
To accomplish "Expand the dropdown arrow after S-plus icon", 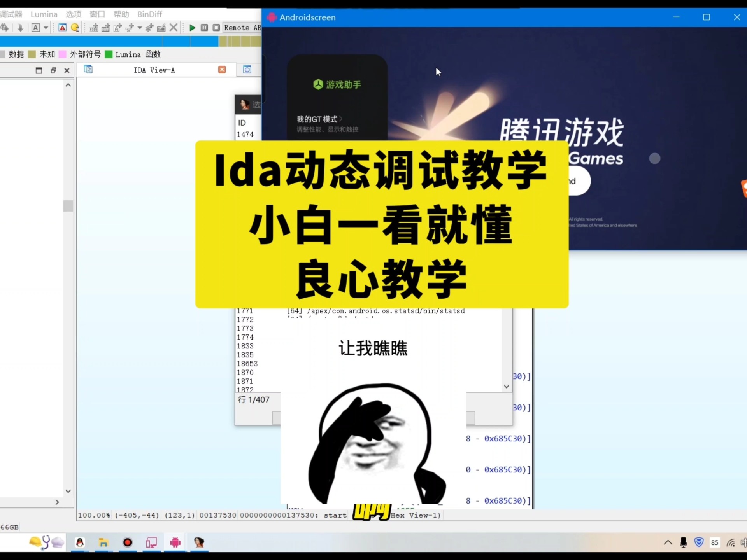I will [x=139, y=28].
